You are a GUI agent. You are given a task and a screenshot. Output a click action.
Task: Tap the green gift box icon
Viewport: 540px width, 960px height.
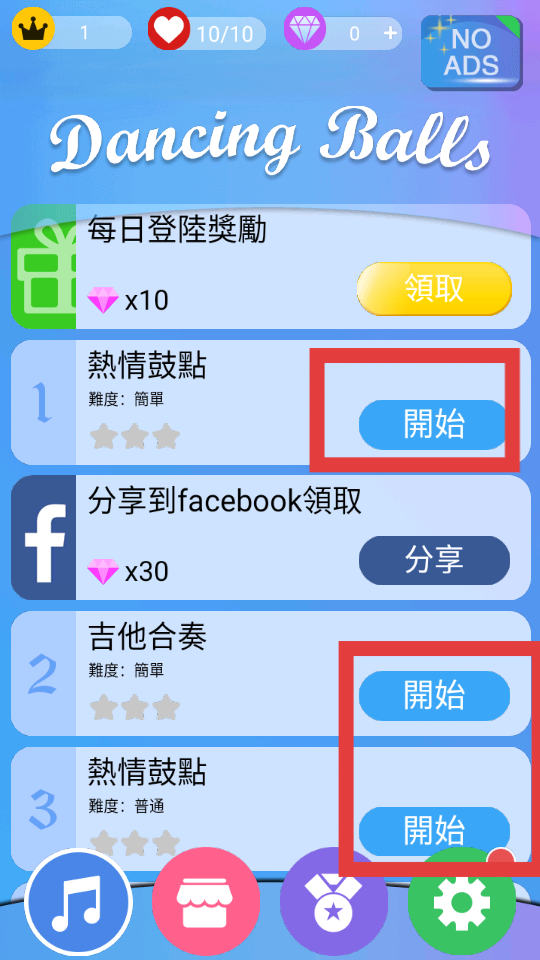[43, 266]
